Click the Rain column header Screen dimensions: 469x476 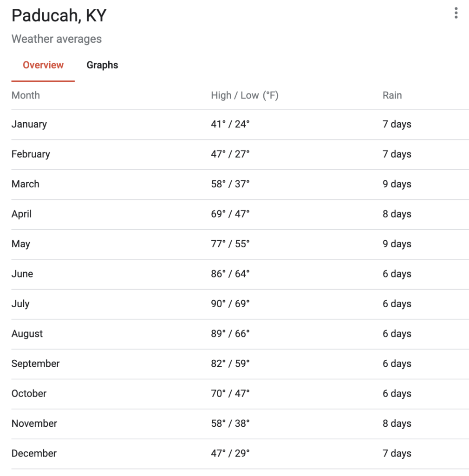pos(392,95)
